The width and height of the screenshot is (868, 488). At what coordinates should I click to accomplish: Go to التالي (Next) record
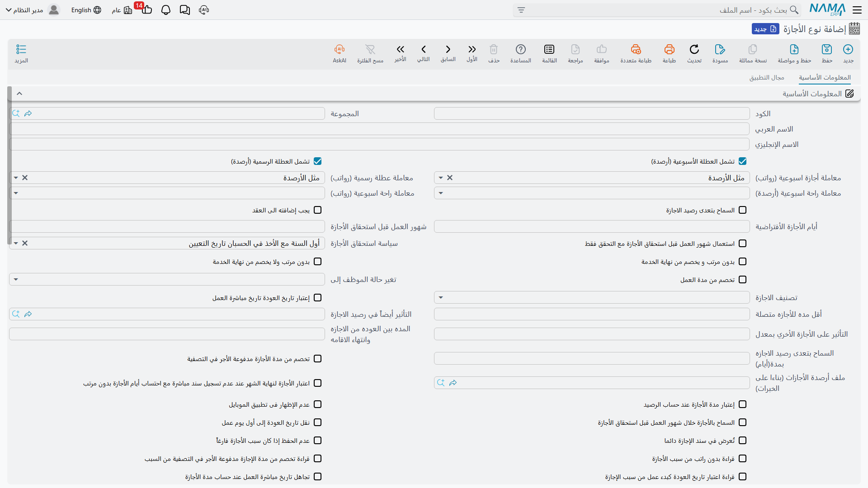click(x=424, y=49)
